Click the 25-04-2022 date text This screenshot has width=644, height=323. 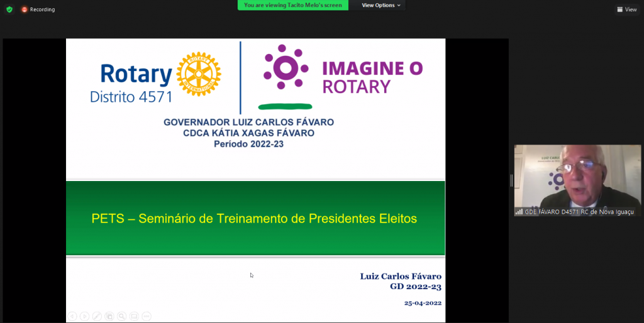[x=423, y=303]
